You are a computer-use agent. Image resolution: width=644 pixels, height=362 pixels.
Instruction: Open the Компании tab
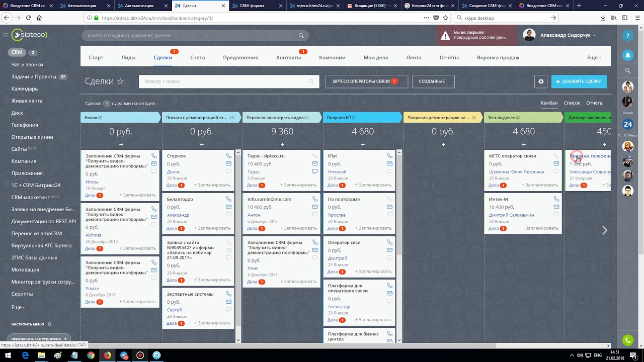point(332,57)
